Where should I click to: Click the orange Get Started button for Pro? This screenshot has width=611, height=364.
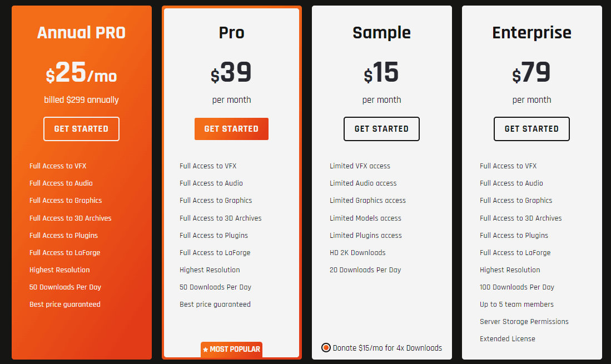(x=231, y=129)
